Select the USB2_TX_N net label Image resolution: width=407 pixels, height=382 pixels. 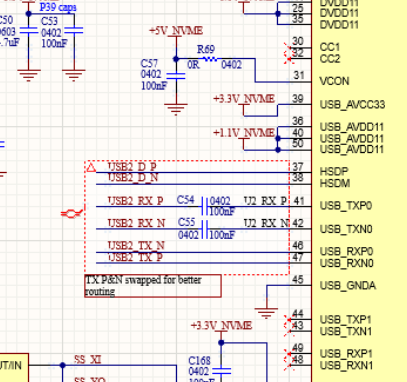pos(136,246)
